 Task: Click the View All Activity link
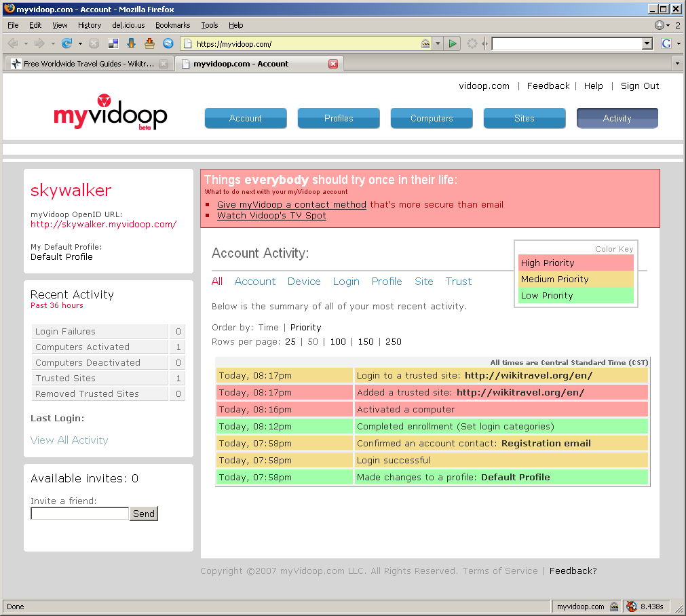69,440
